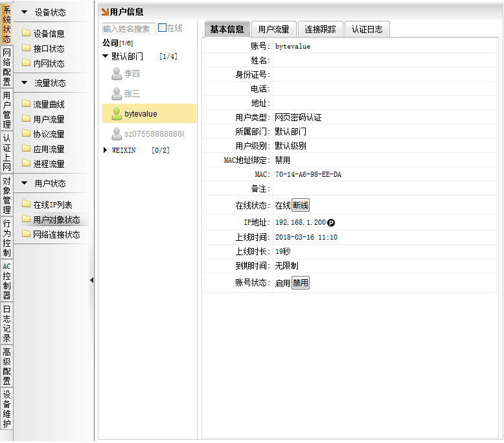This screenshot has width=504, height=443.
Task: Click the 李四 user avatar icon
Action: click(x=117, y=74)
